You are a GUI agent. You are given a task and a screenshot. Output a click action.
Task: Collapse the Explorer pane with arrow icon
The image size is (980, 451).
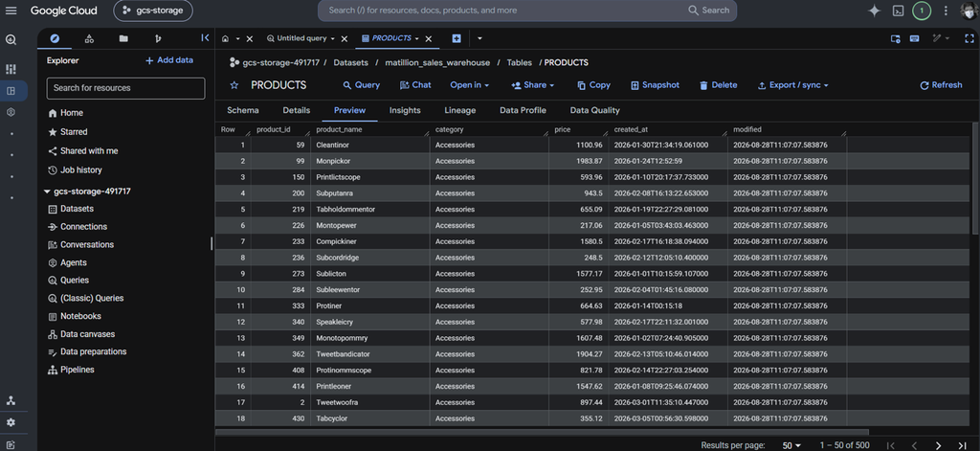tap(205, 38)
